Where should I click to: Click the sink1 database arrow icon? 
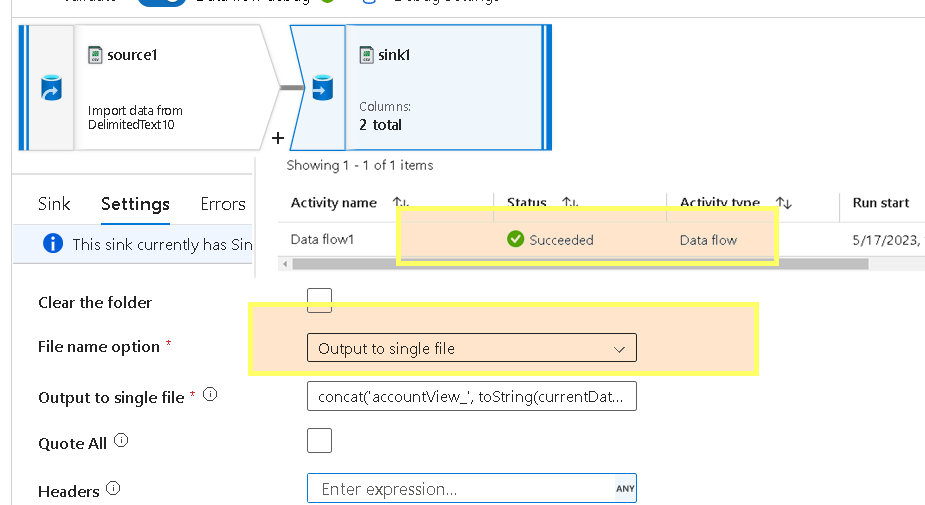322,88
